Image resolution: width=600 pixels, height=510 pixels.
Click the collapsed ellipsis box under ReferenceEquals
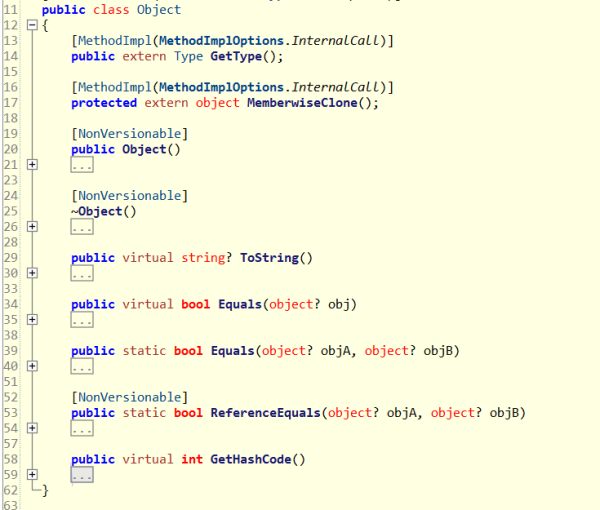pos(82,429)
